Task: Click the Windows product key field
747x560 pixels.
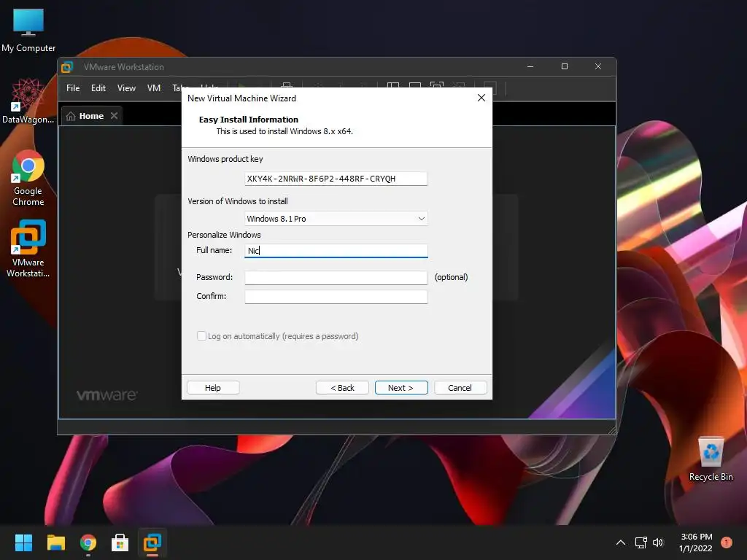Action: click(336, 179)
